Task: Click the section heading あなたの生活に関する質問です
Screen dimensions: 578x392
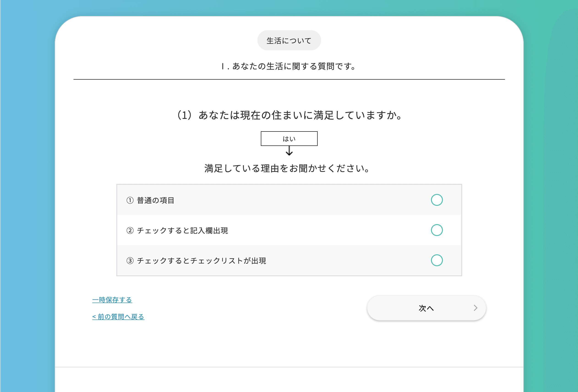Action: click(x=289, y=66)
